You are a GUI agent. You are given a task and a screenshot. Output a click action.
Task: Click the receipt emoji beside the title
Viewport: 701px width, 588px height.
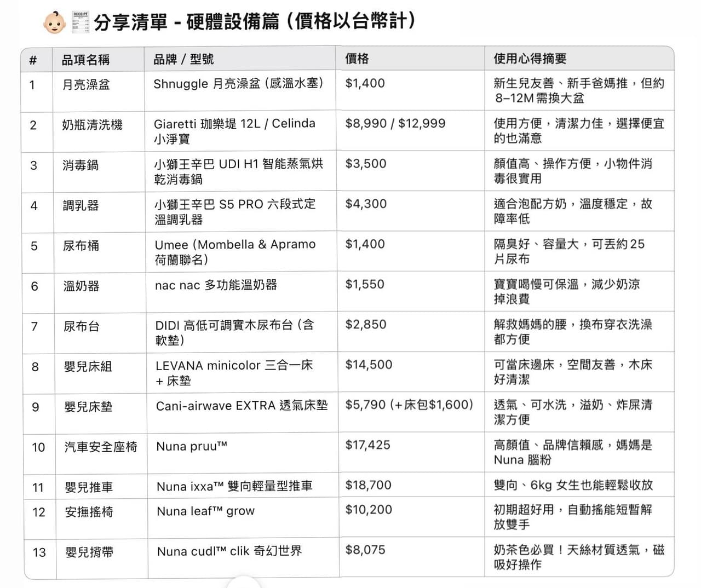pyautogui.click(x=80, y=22)
